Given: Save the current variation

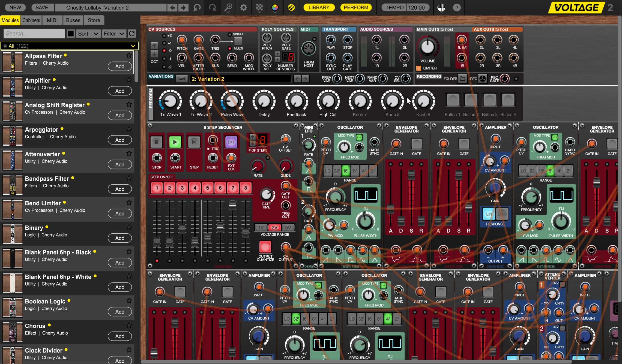Looking at the screenshot, I should (182, 79).
